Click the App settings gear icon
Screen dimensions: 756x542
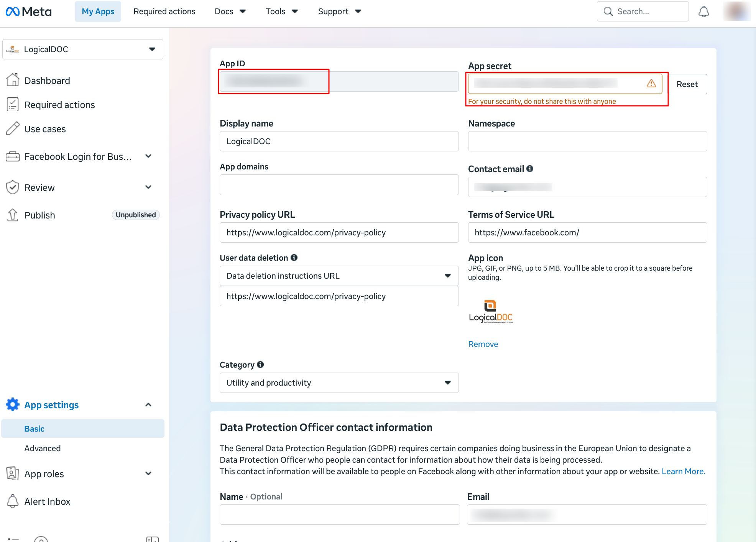pos(13,404)
